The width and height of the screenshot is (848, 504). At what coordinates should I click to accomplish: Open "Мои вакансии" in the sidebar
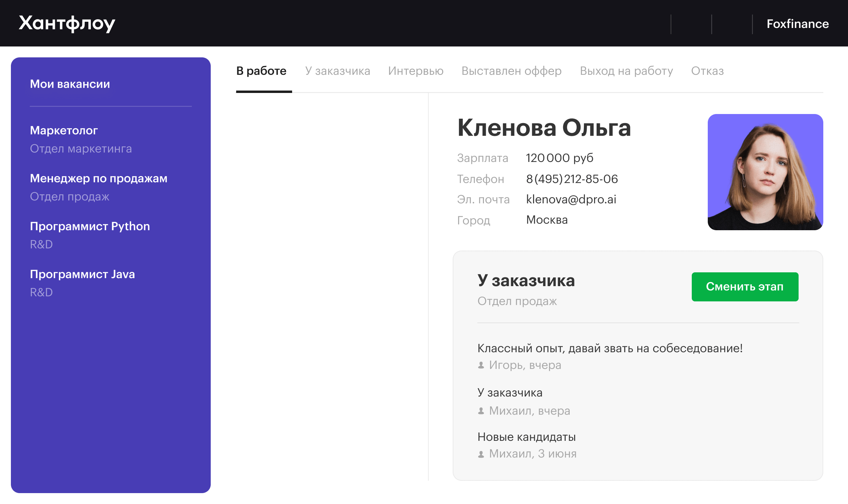70,84
